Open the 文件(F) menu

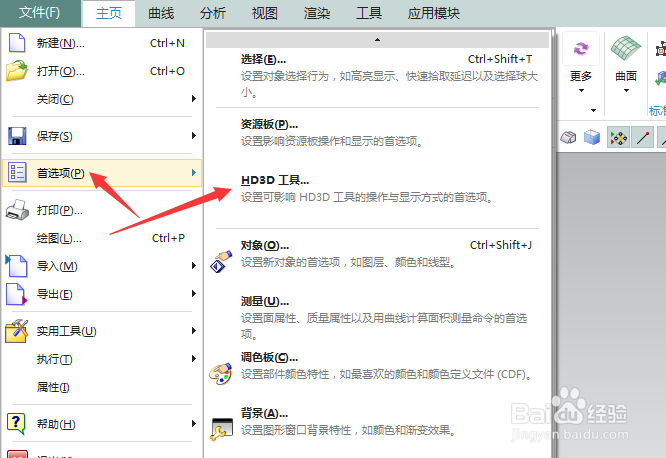tap(40, 13)
